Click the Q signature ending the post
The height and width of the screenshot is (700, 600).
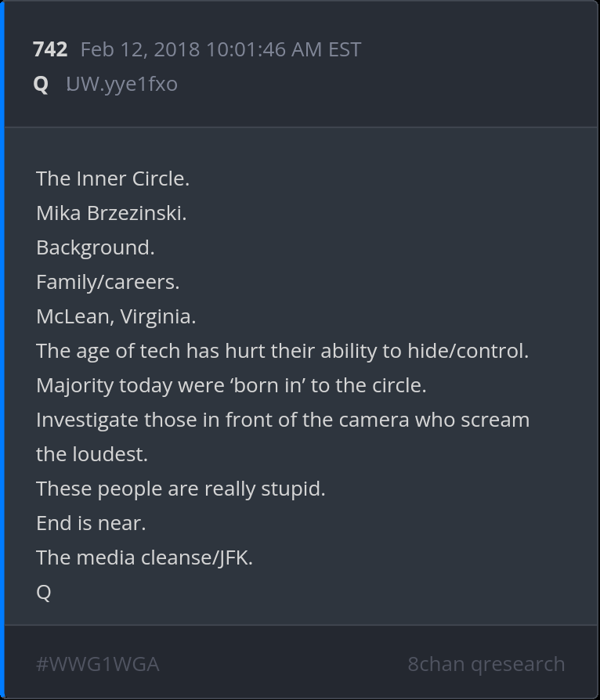coord(44,592)
